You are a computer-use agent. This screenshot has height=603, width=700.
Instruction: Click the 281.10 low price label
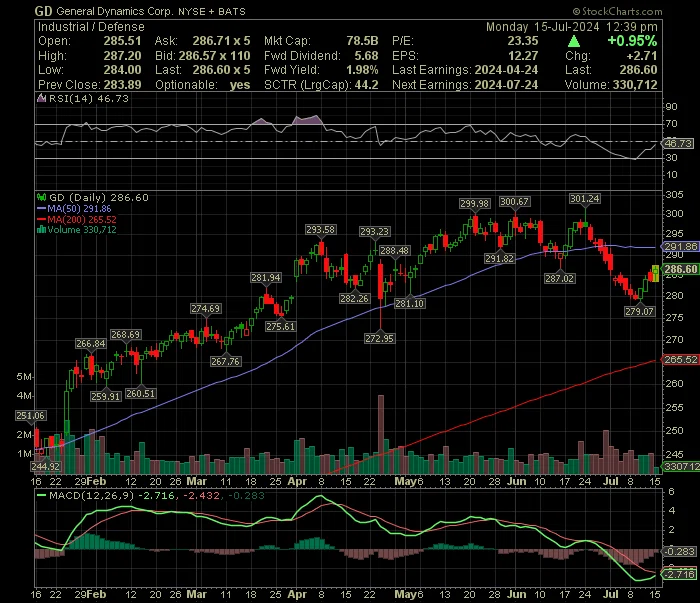coord(410,304)
